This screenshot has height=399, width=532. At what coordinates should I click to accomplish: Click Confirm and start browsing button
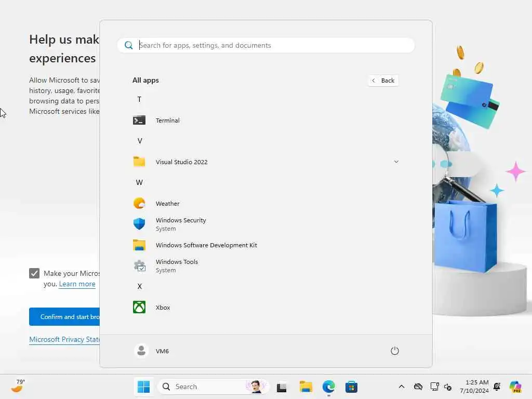[x=64, y=316]
